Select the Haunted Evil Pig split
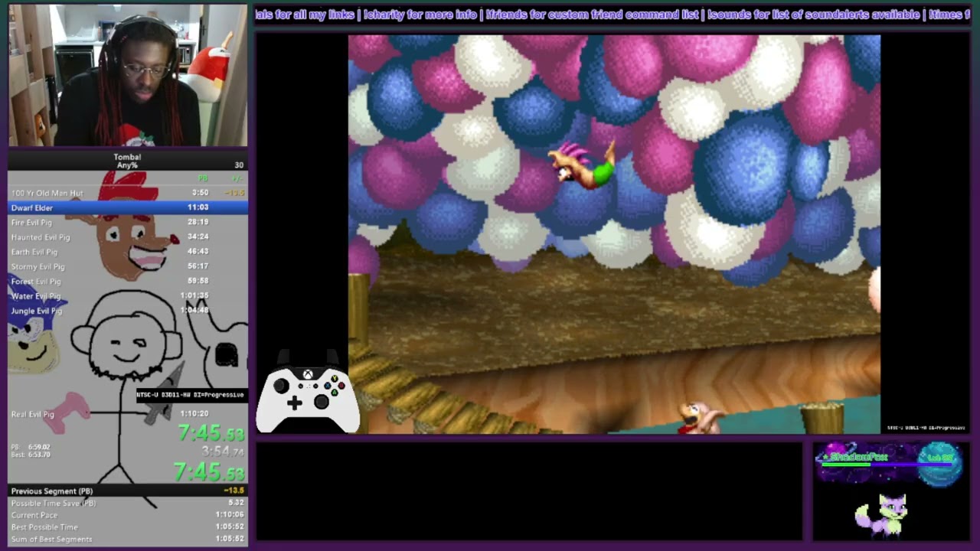Image resolution: width=980 pixels, height=551 pixels. [x=128, y=237]
